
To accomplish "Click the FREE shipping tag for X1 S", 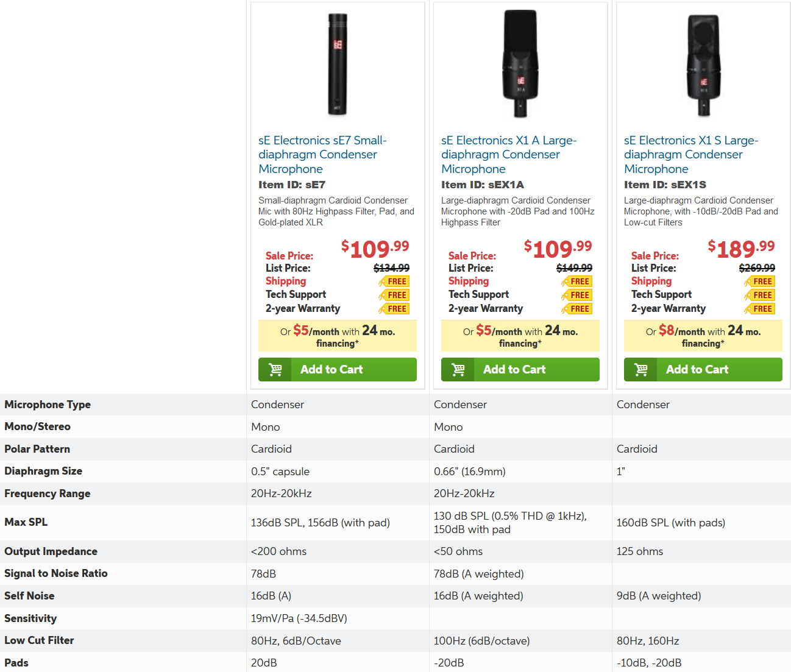I will click(760, 281).
